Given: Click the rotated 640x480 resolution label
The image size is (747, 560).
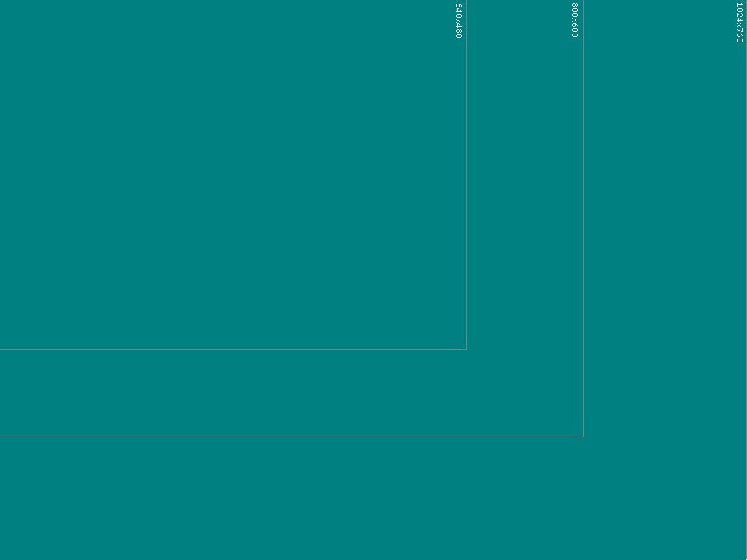Looking at the screenshot, I should 458,20.
